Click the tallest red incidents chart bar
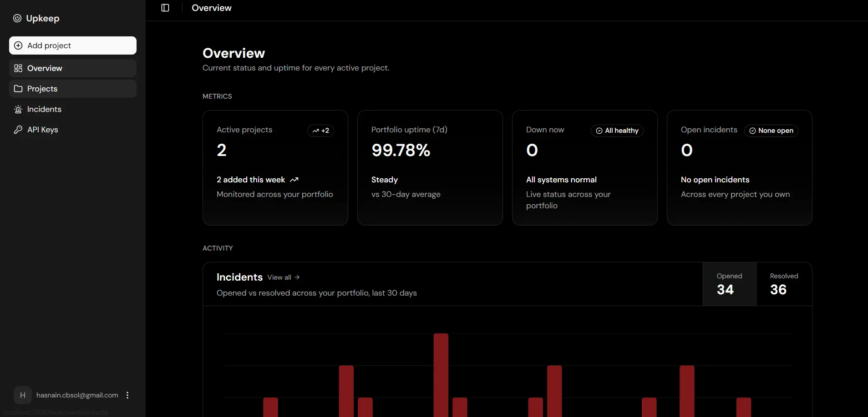This screenshot has height=417, width=868. [x=441, y=375]
